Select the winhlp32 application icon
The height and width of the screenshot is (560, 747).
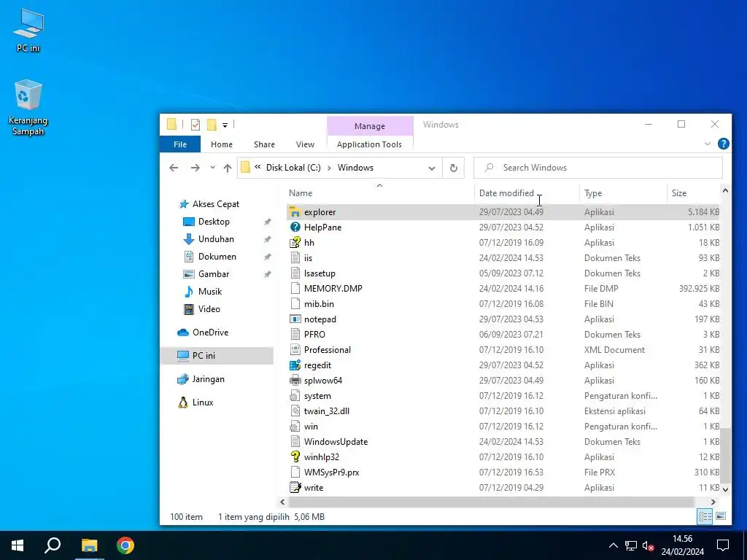[295, 457]
